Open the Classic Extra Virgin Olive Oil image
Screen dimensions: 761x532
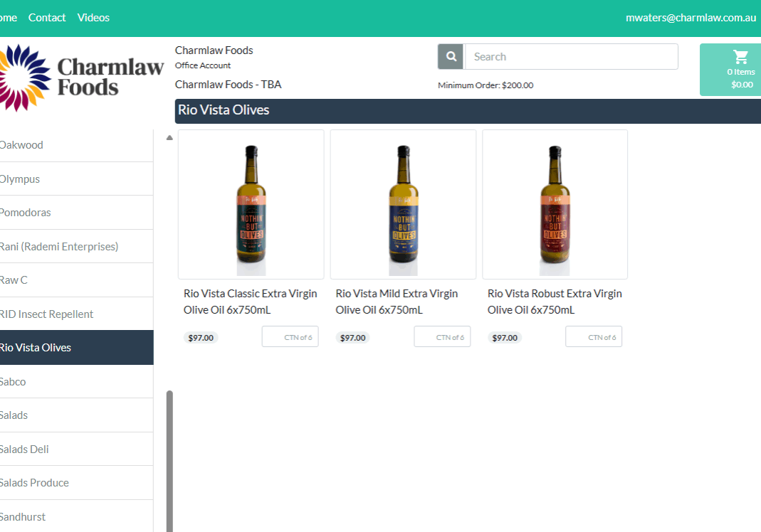pyautogui.click(x=251, y=205)
